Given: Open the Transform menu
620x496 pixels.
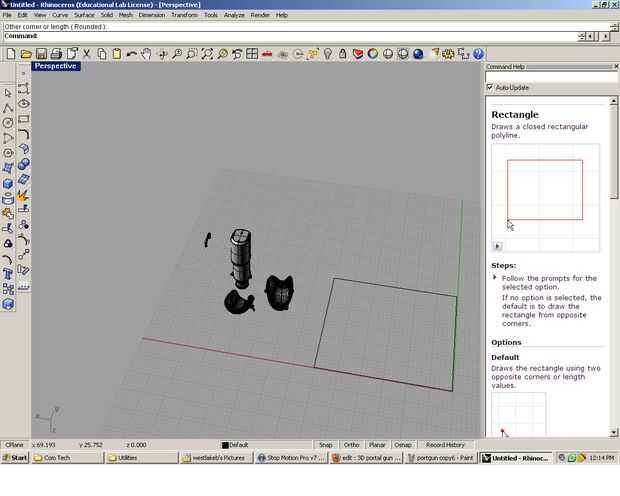Looking at the screenshot, I should 185,15.
